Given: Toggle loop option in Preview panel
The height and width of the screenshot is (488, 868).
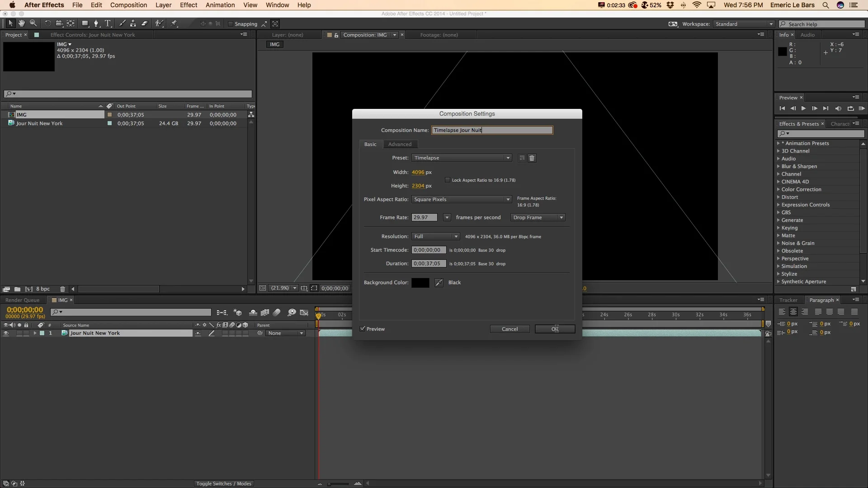Looking at the screenshot, I should (x=850, y=108).
